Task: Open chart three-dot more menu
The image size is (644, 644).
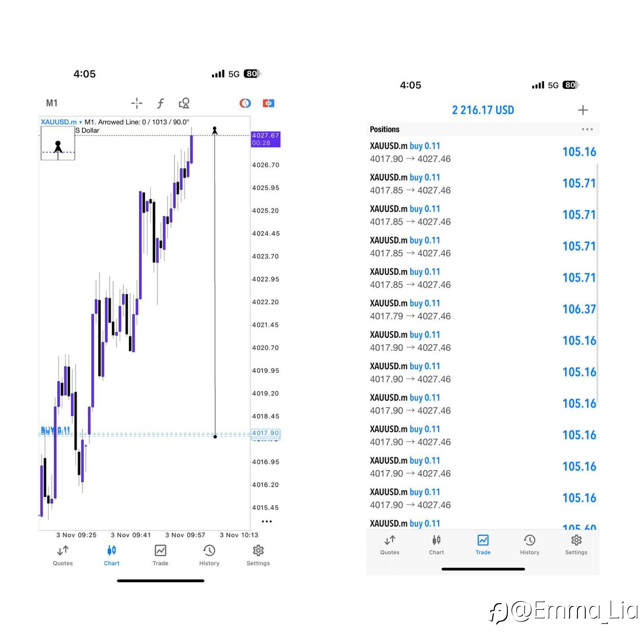Action: [267, 521]
